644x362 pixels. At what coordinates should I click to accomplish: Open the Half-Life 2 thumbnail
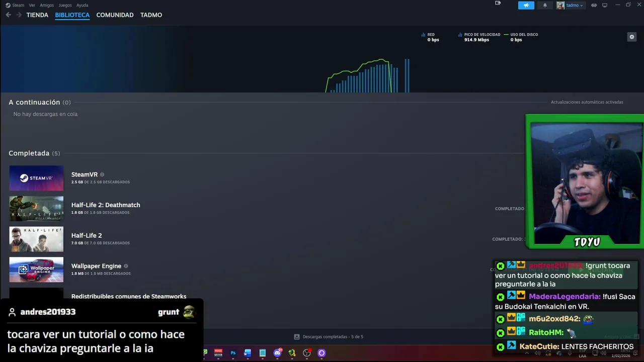click(36, 239)
